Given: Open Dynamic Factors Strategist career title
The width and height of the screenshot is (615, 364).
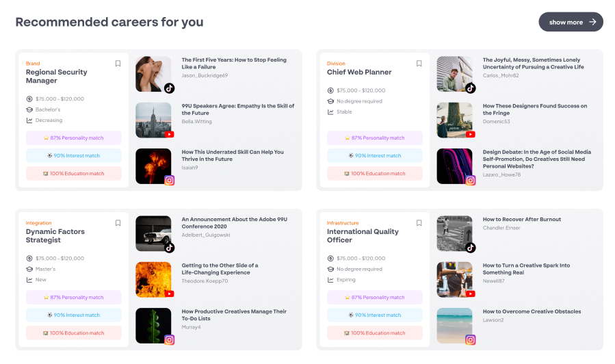Looking at the screenshot, I should [55, 236].
